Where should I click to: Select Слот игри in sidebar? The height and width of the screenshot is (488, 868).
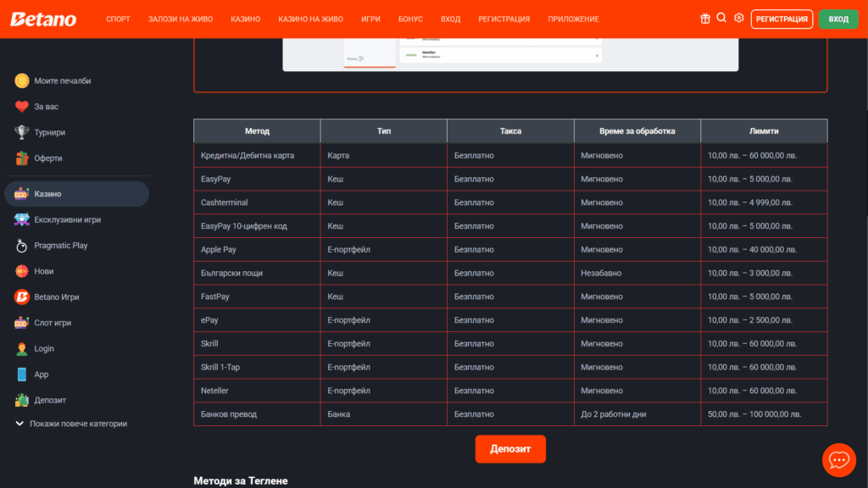(x=53, y=323)
